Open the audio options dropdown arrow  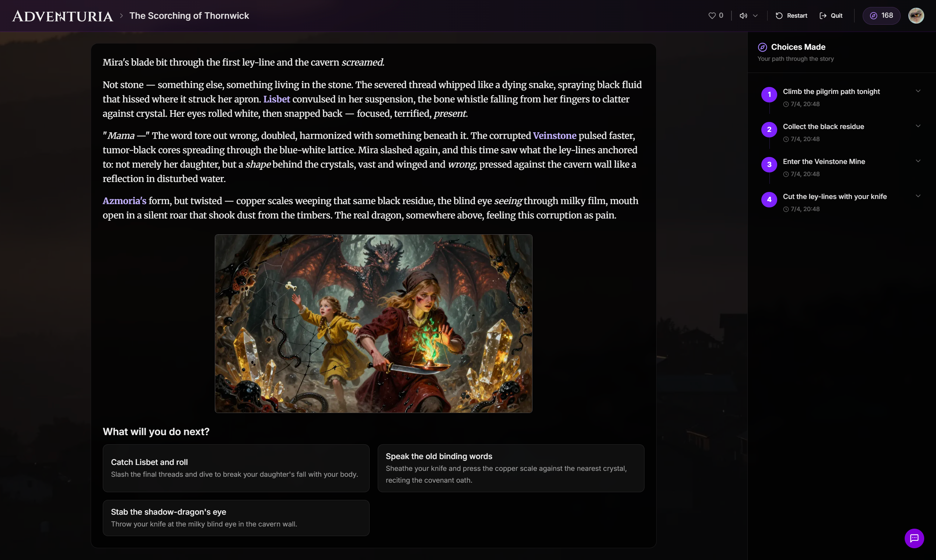755,15
